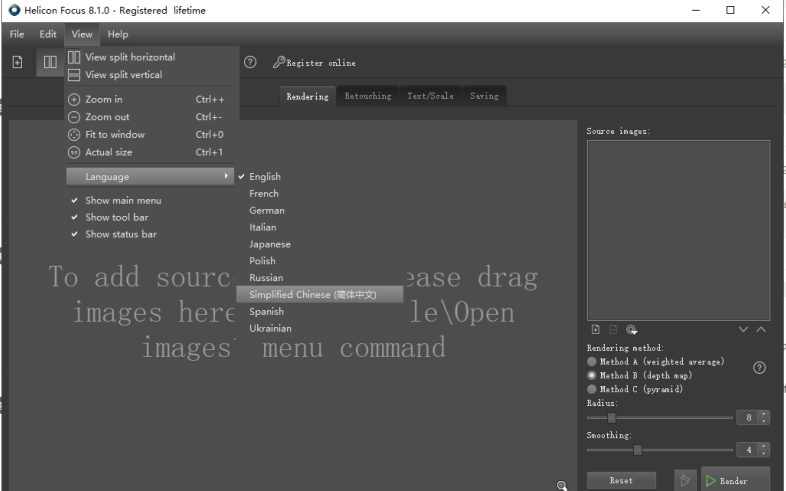Increase Smoothing with the up stepper arrow
786x491 pixels.
pyautogui.click(x=763, y=446)
